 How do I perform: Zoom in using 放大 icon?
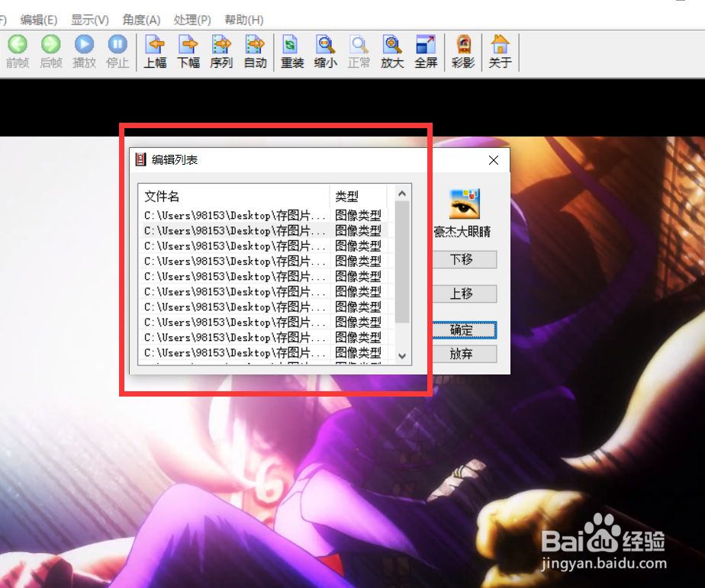[x=392, y=52]
